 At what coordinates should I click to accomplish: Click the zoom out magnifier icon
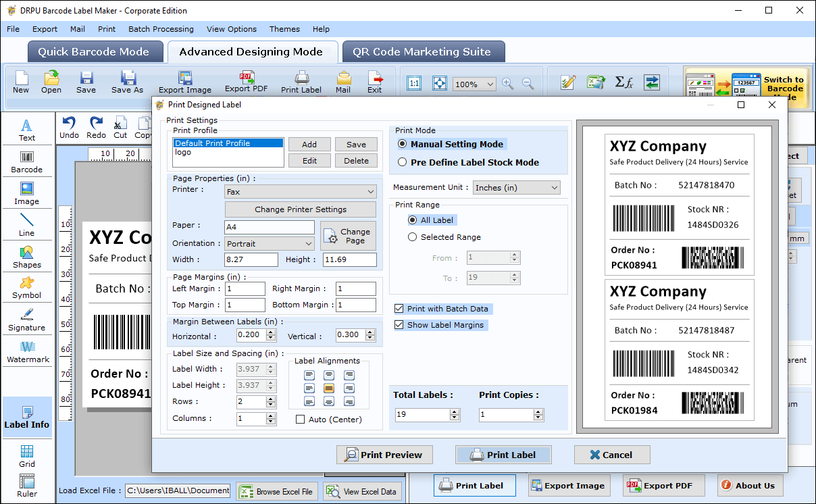[x=528, y=84]
